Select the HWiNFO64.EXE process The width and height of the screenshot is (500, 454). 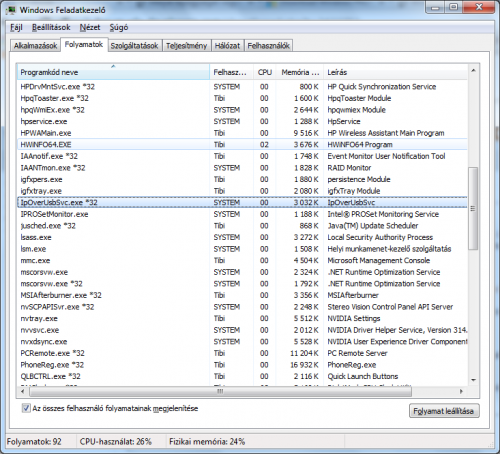pyautogui.click(x=242, y=145)
